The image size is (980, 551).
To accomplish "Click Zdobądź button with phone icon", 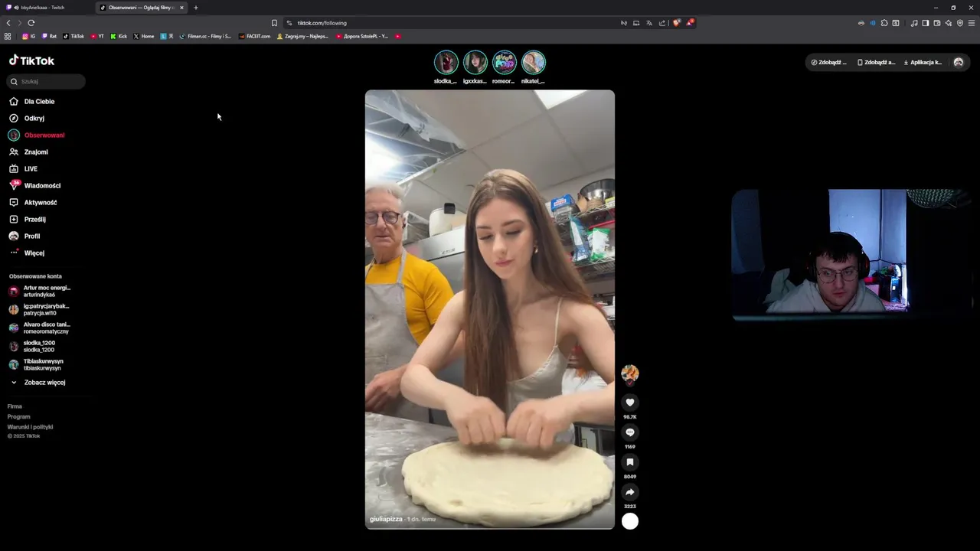I will [x=876, y=62].
